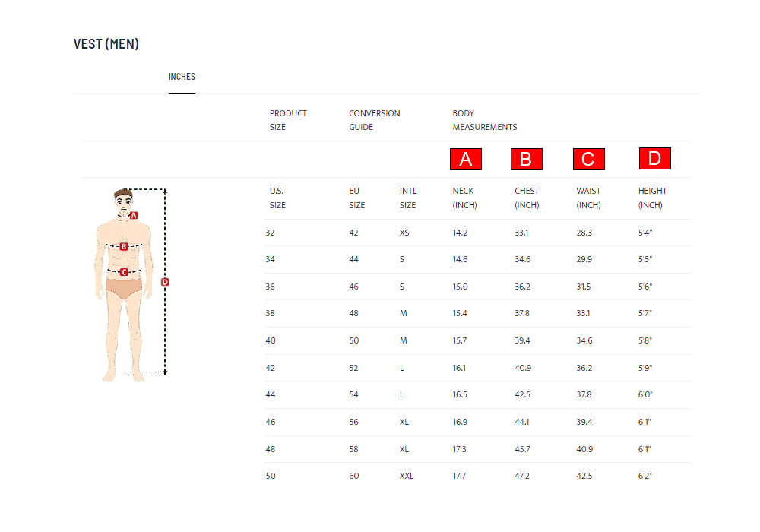The width and height of the screenshot is (760, 532).
Task: Click EU size 58 cell
Action: pyautogui.click(x=353, y=449)
